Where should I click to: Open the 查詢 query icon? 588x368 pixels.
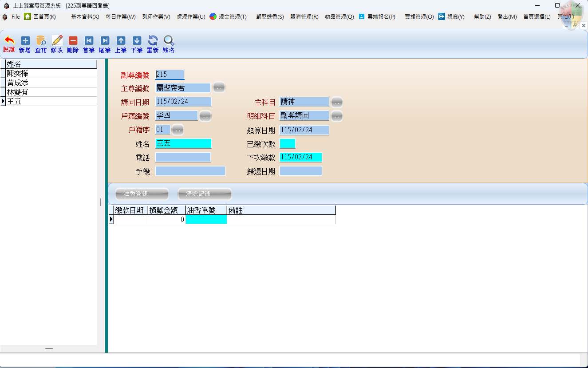[41, 41]
